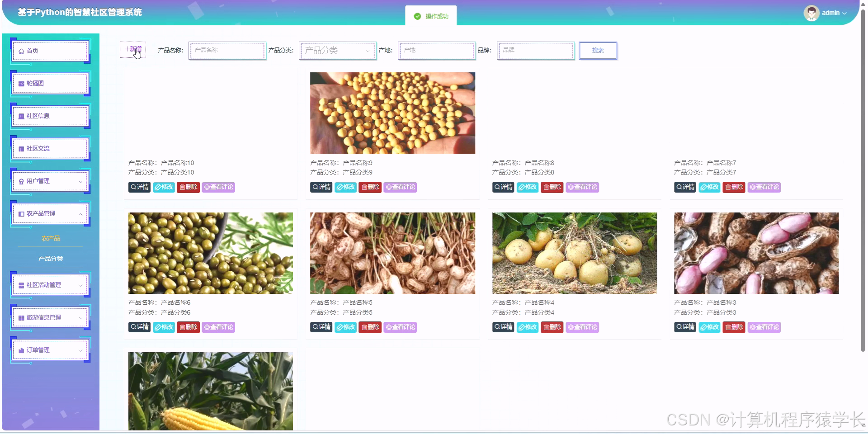Open the soybean image of 产品名称9
Viewport: 868px width, 434px height.
coord(392,113)
